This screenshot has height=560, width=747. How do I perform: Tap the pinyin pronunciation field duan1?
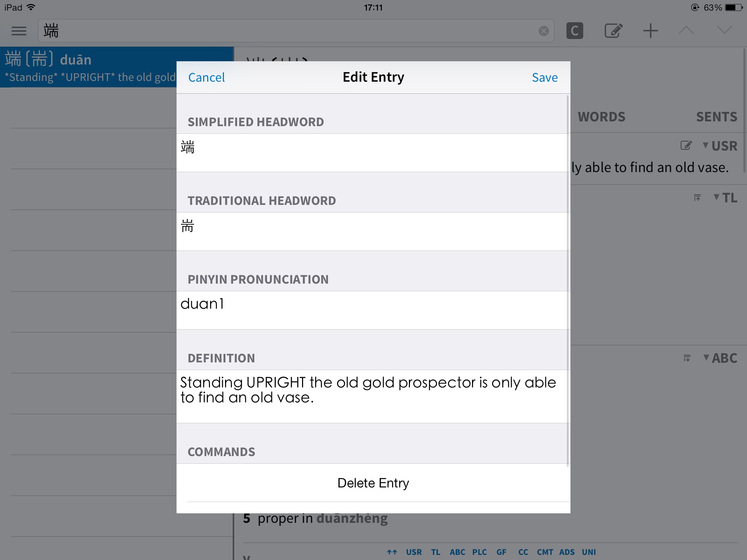click(372, 310)
